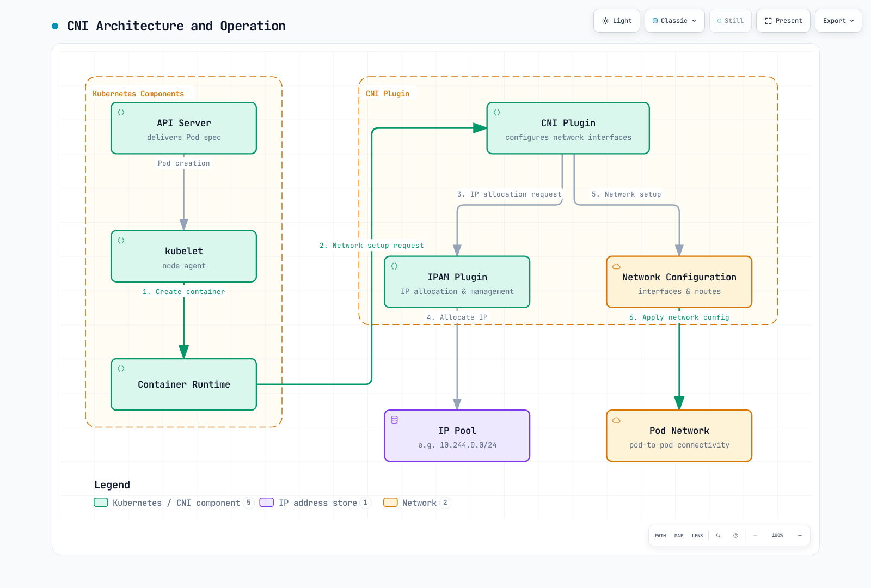This screenshot has height=588, width=871.
Task: Select the CNI Plugin node box
Action: 568,128
